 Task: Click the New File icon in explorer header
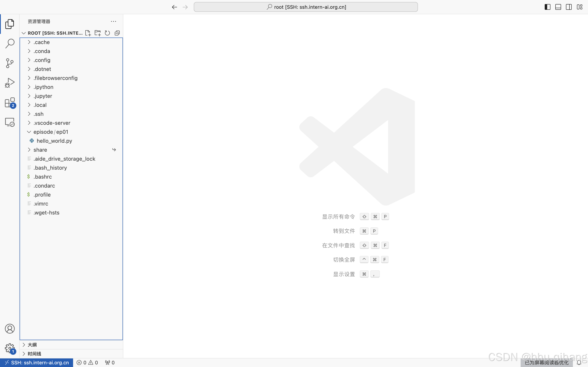pos(88,33)
